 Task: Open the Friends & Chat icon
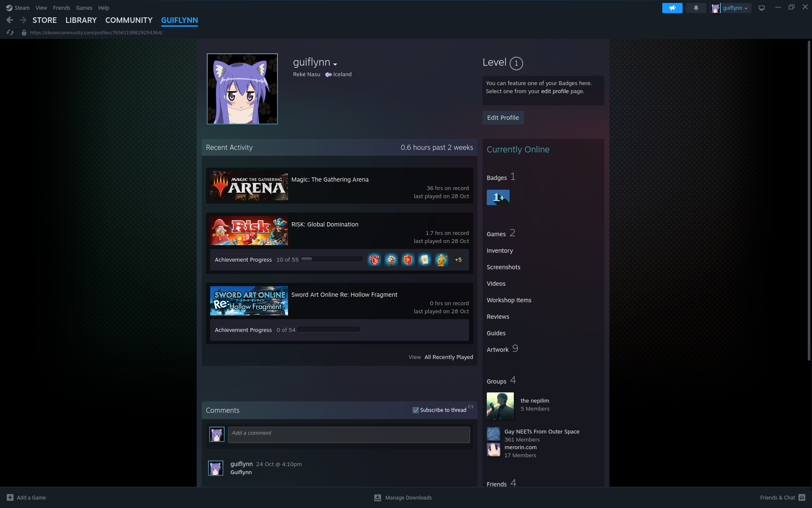(802, 497)
